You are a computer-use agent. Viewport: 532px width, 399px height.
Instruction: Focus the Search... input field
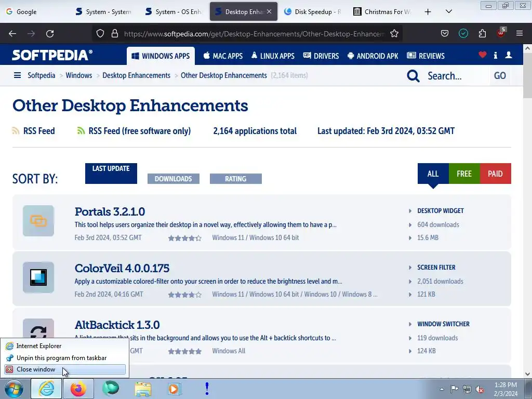(x=456, y=76)
